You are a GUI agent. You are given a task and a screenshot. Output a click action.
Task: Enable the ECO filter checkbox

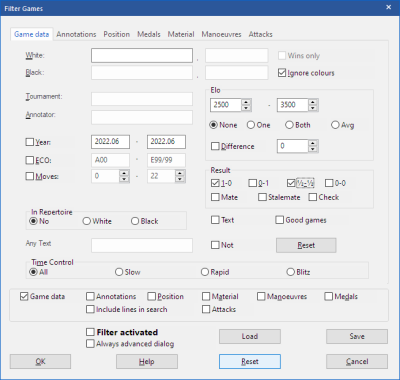tap(30, 160)
